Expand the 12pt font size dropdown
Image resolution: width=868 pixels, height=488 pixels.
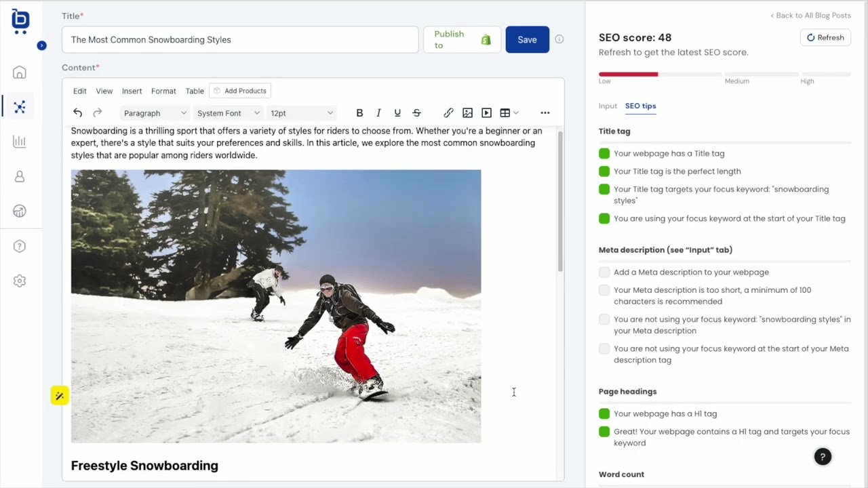301,113
